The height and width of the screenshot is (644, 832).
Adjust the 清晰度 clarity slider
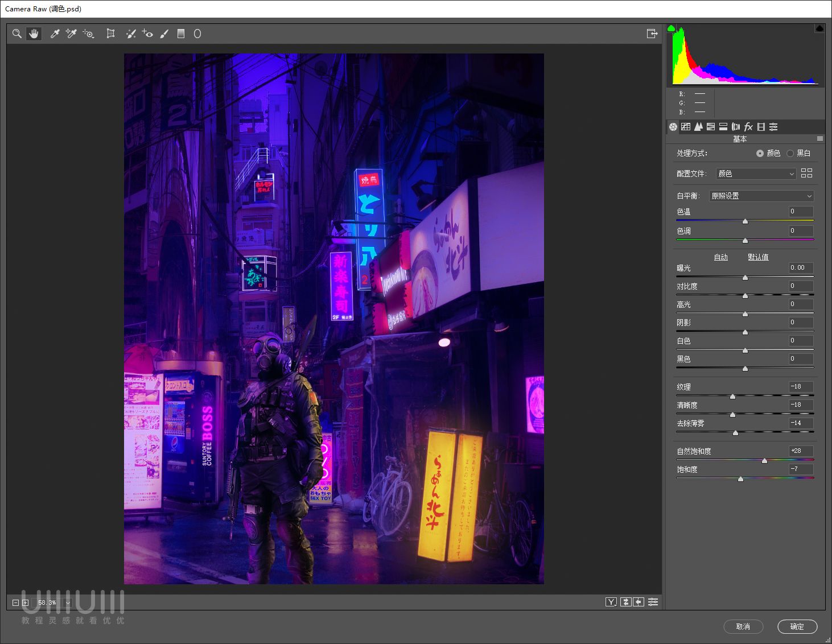(732, 414)
